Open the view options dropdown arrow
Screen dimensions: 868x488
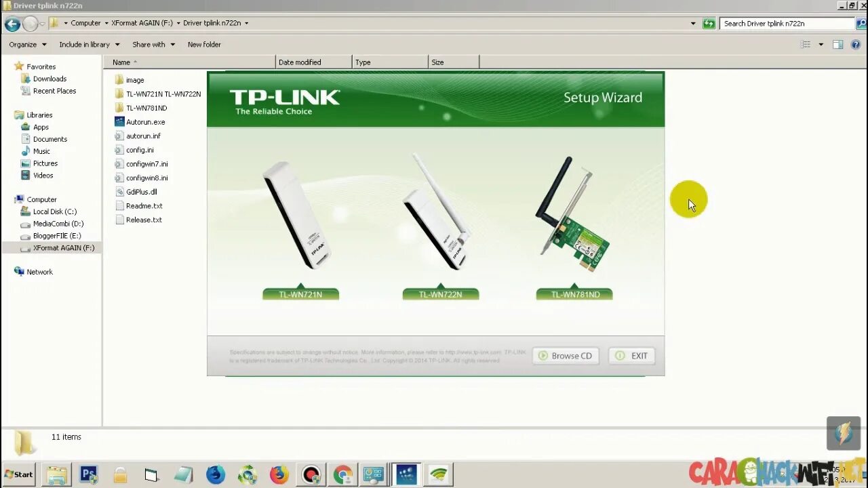821,45
